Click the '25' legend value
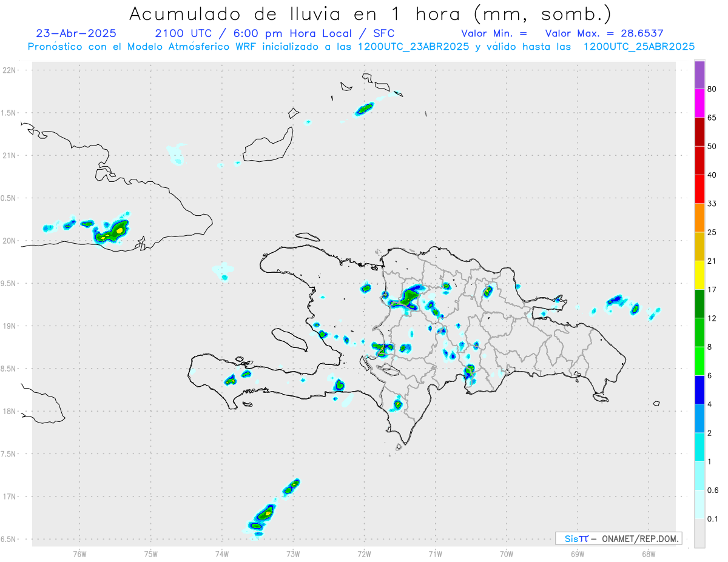Screen dimensions: 728x562 point(712,232)
